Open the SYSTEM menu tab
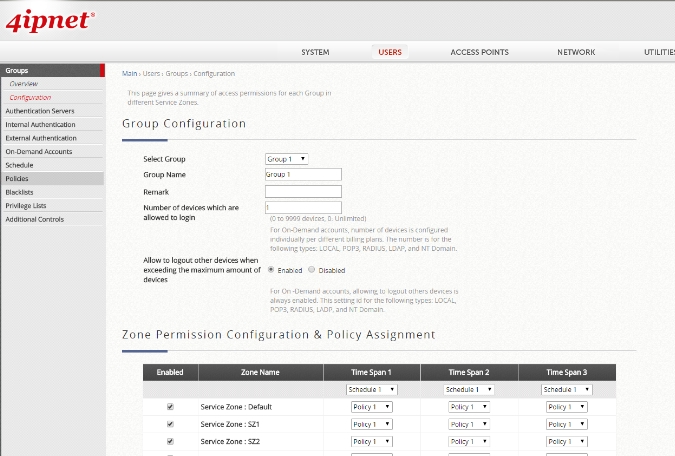This screenshot has width=675, height=456. click(315, 52)
